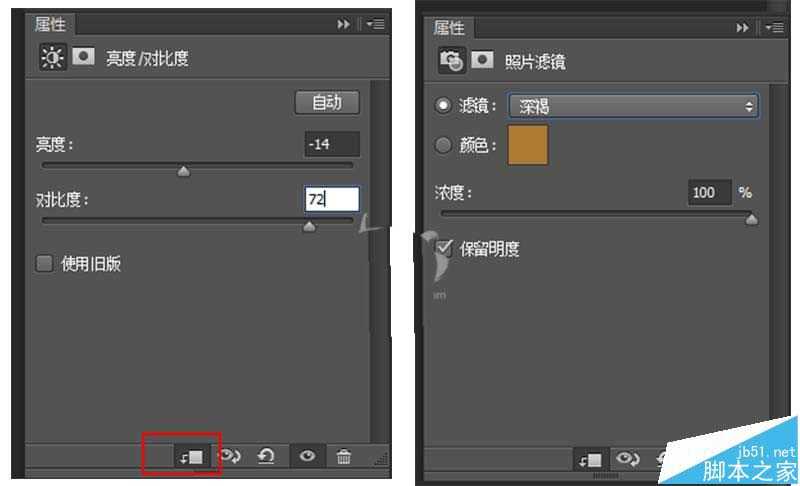Click the clip-to-layer icon in Brightness/Contrast panel
The height and width of the screenshot is (486, 800).
coord(190,456)
